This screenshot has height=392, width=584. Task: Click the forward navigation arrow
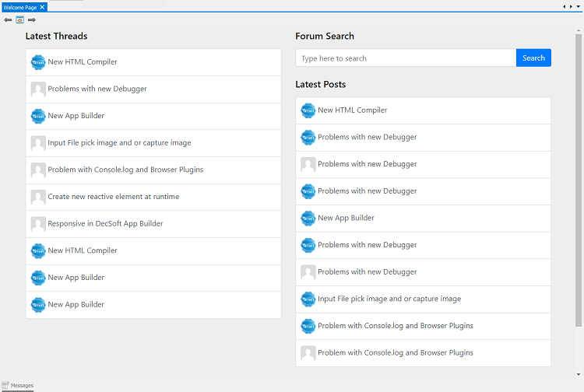pyautogui.click(x=32, y=19)
